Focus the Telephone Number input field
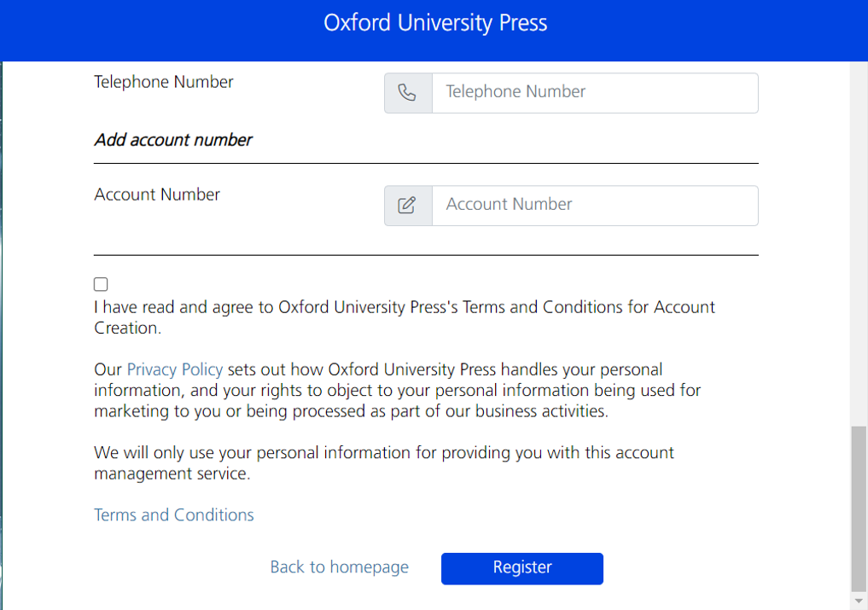This screenshot has width=868, height=610. pos(595,93)
